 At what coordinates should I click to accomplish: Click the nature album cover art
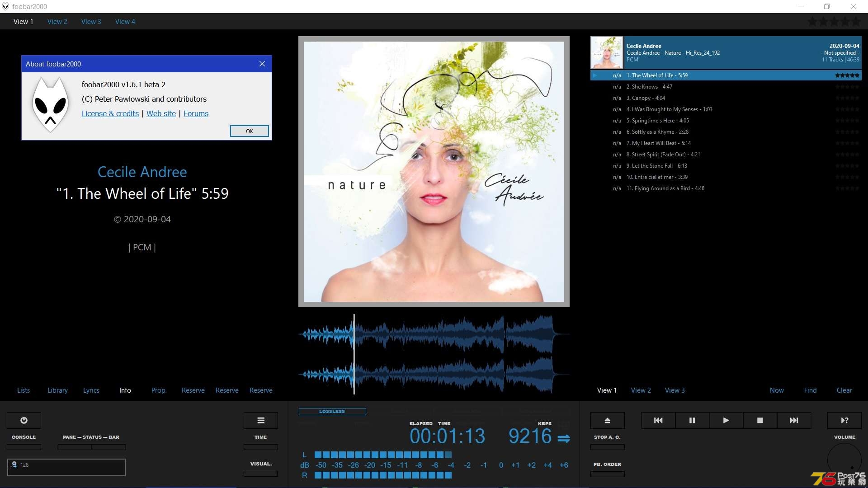(x=434, y=172)
